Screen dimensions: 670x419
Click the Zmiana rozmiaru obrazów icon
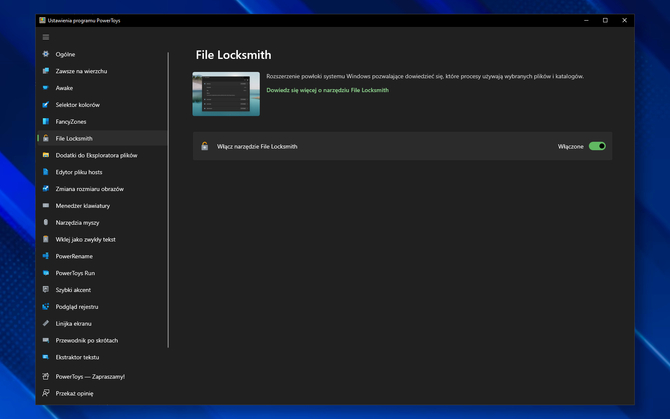pos(46,188)
